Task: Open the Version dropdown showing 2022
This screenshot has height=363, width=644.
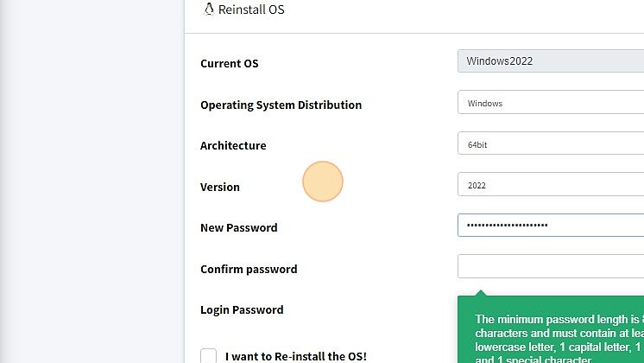Action: tap(551, 184)
